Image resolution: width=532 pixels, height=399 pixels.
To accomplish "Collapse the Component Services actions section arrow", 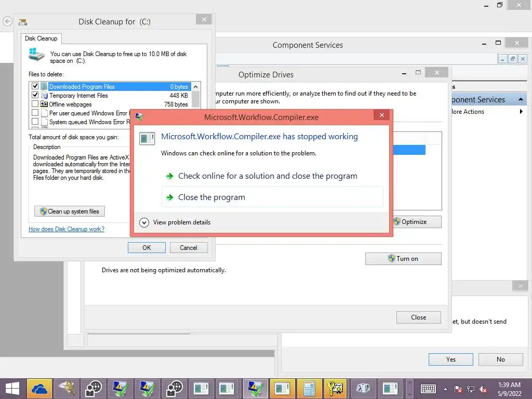I will coord(521,99).
